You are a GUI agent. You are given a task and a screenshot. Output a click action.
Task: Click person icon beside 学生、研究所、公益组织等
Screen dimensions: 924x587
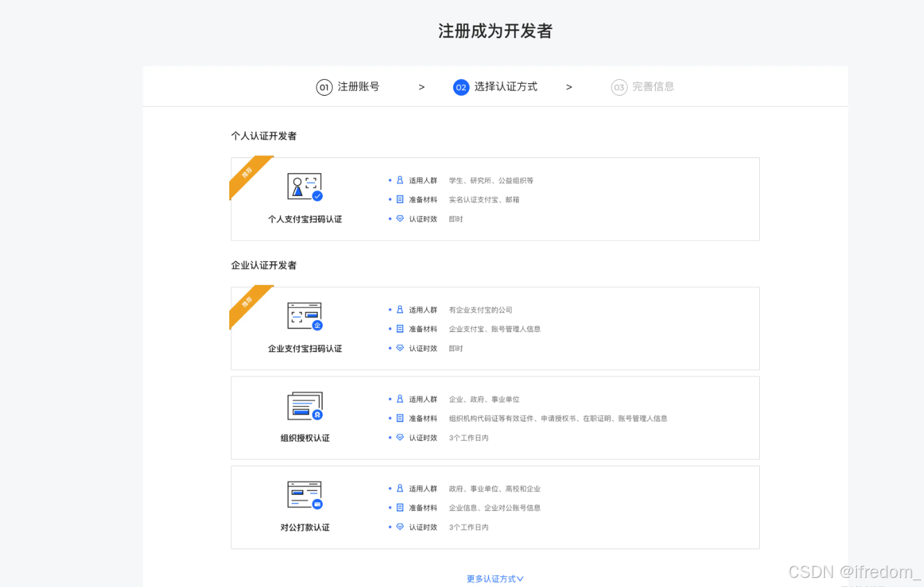coord(400,180)
